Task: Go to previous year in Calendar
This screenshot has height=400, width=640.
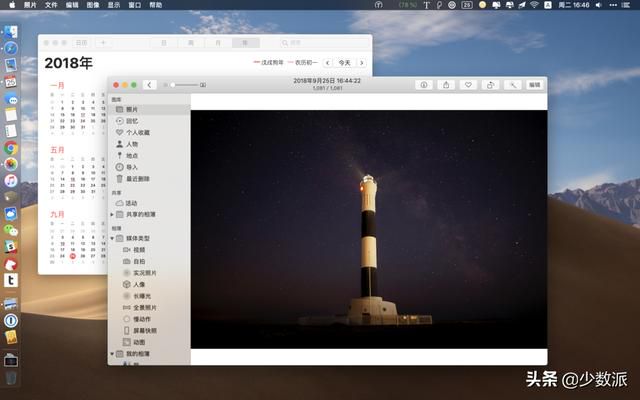Action: (327, 62)
